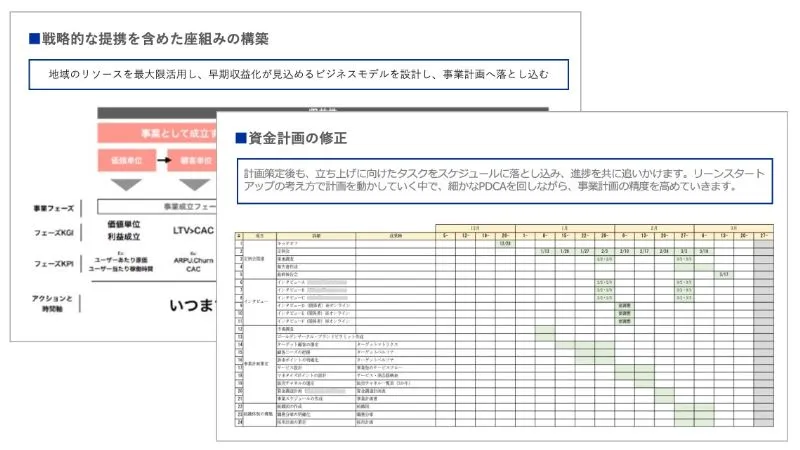Click the row label フェーズKPI
Image resolution: width=800 pixels, height=450 pixels.
click(54, 264)
